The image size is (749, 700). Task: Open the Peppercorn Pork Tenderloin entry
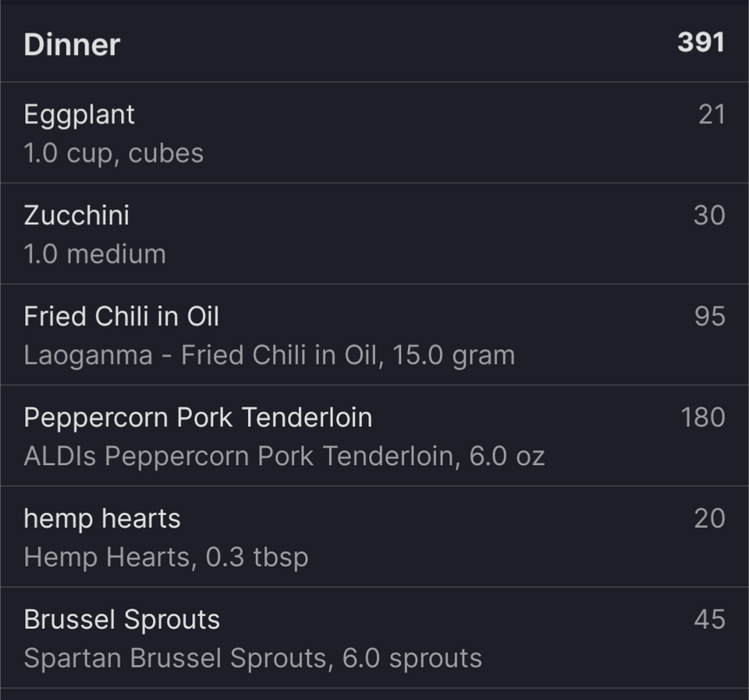[x=374, y=435]
